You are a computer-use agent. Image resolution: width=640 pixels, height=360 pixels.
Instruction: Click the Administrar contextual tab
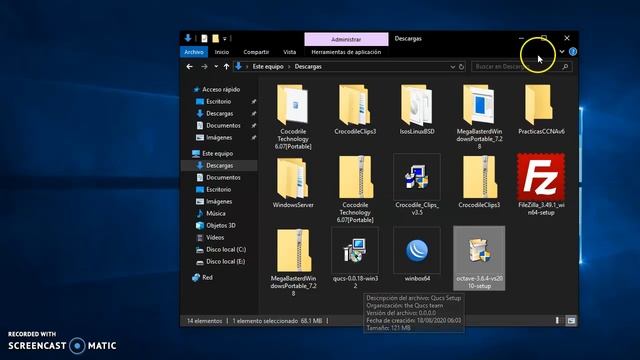pos(346,39)
